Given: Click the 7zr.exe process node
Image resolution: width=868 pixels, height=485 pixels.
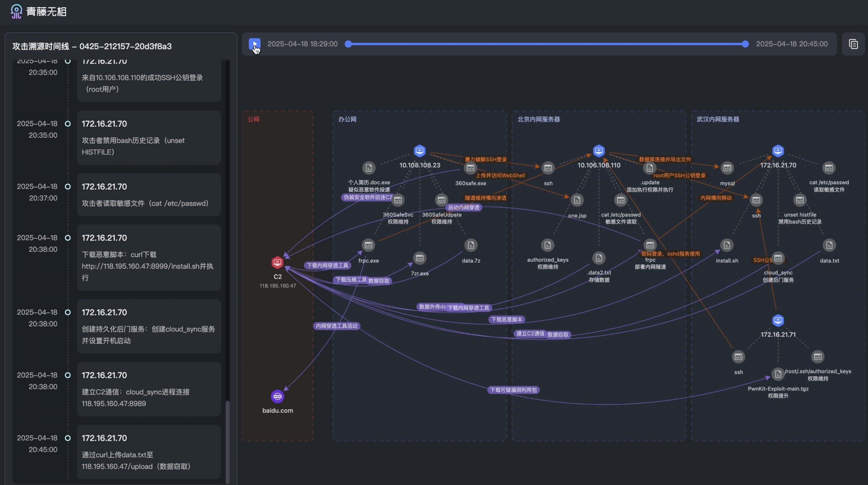Looking at the screenshot, I should pyautogui.click(x=419, y=258).
